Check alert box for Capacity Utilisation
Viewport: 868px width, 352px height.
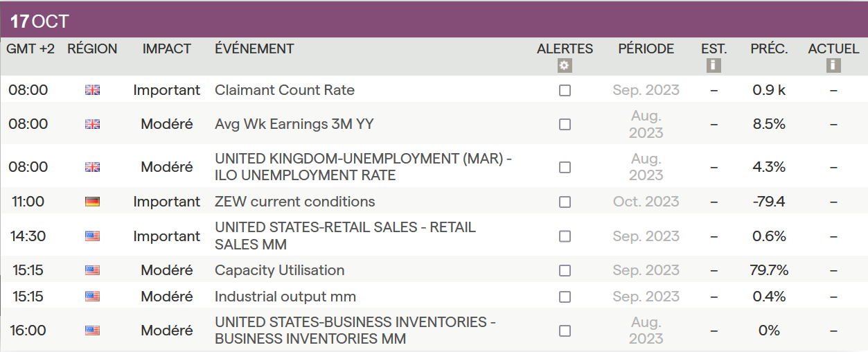pyautogui.click(x=565, y=270)
